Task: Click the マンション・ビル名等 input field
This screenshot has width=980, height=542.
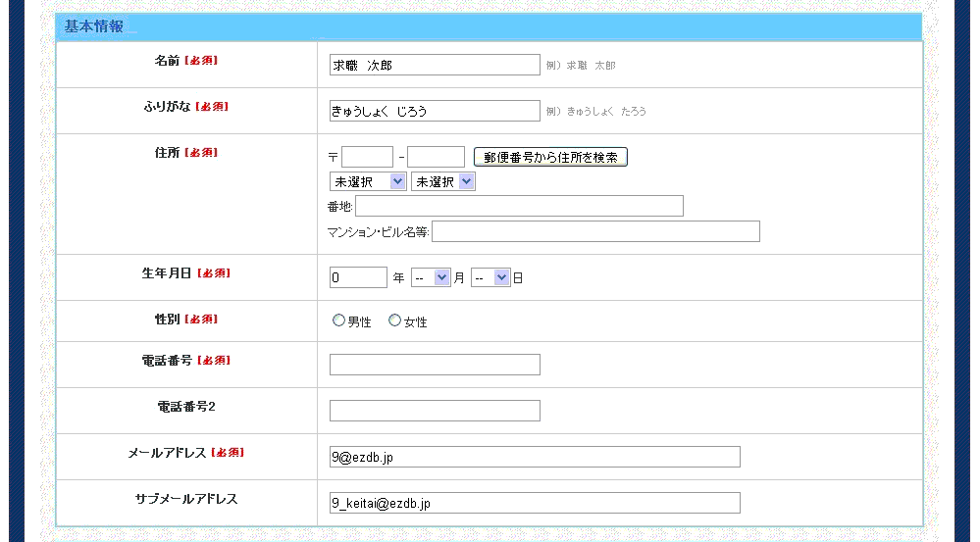Action: coord(595,231)
